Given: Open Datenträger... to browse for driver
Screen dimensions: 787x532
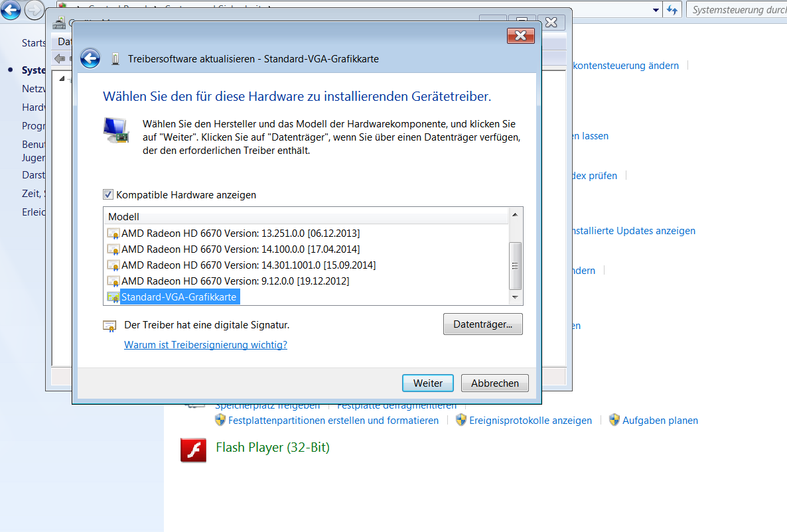Looking at the screenshot, I should click(483, 324).
